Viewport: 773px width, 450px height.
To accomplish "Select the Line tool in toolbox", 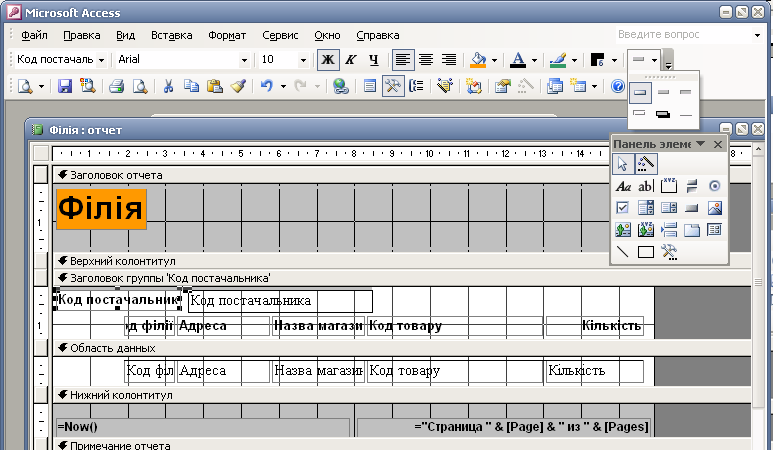I will pyautogui.click(x=623, y=252).
